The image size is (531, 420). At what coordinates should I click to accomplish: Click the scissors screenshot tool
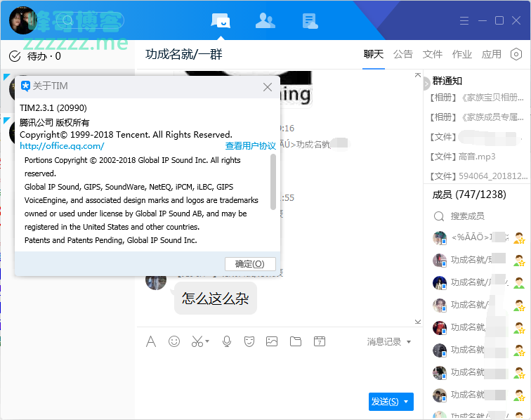pyautogui.click(x=197, y=341)
